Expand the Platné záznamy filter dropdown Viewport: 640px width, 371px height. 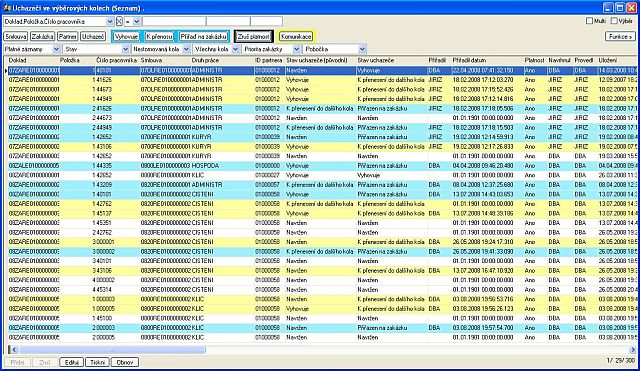tap(56, 49)
